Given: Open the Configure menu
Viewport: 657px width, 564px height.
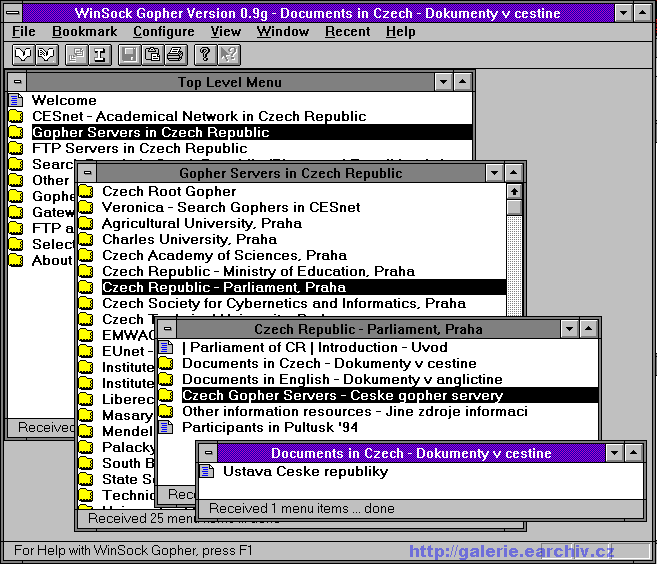Looking at the screenshot, I should click(164, 31).
